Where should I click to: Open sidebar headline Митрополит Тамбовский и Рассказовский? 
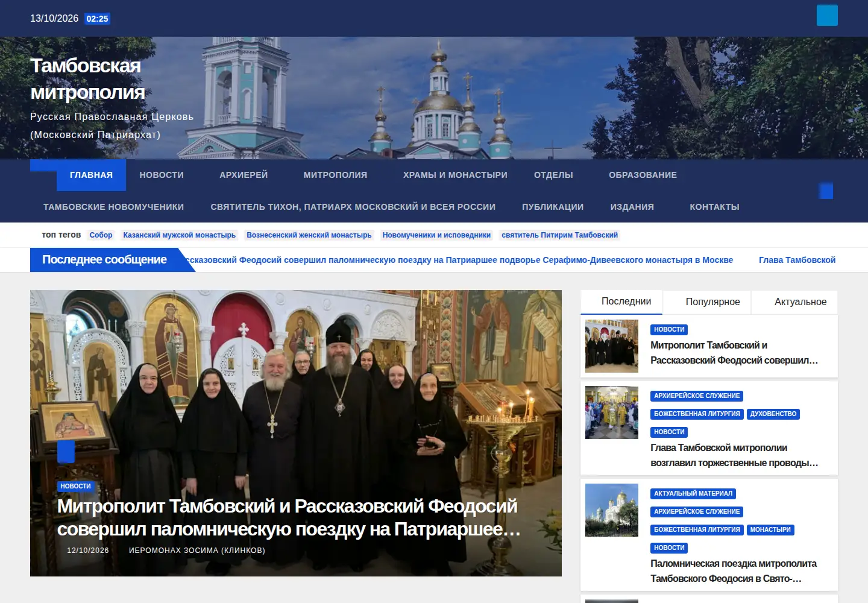734,353
